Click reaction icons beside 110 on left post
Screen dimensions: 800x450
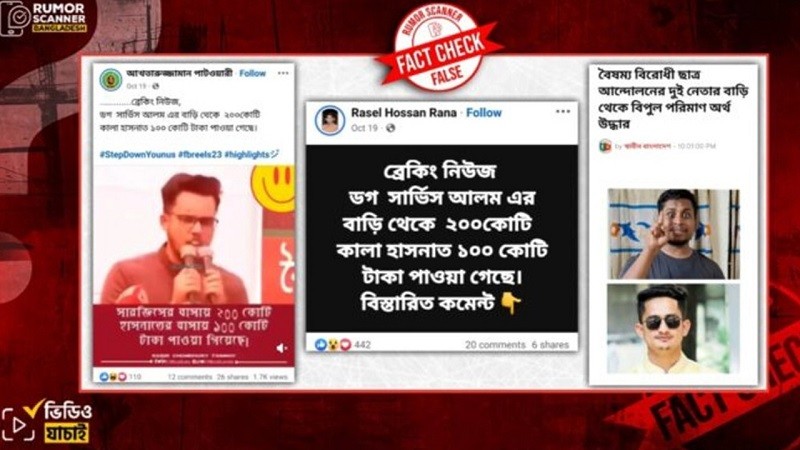113,377
